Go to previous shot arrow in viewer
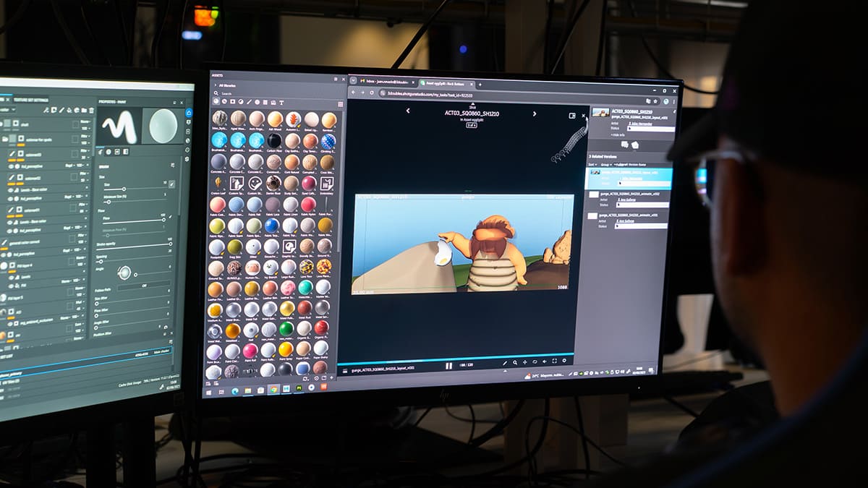868x488 pixels. 408,111
